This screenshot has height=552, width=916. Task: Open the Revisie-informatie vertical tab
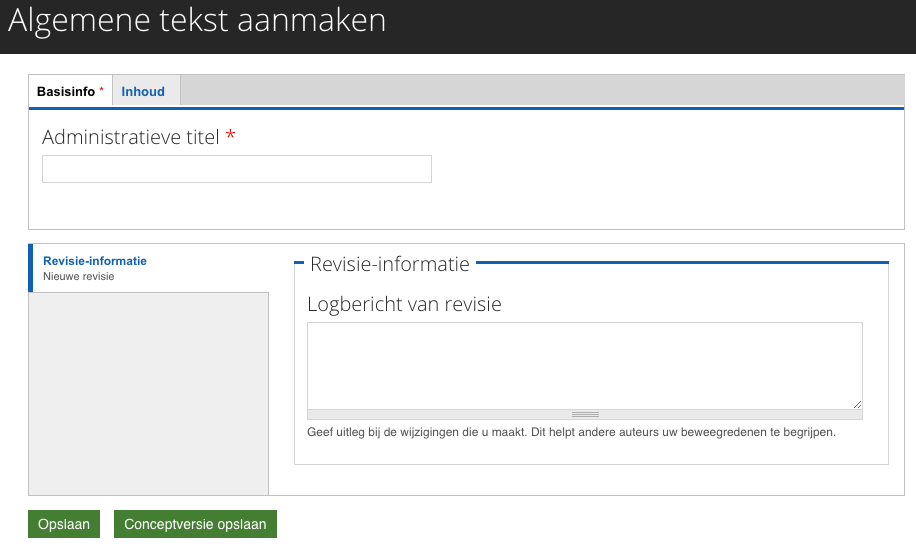tap(95, 261)
